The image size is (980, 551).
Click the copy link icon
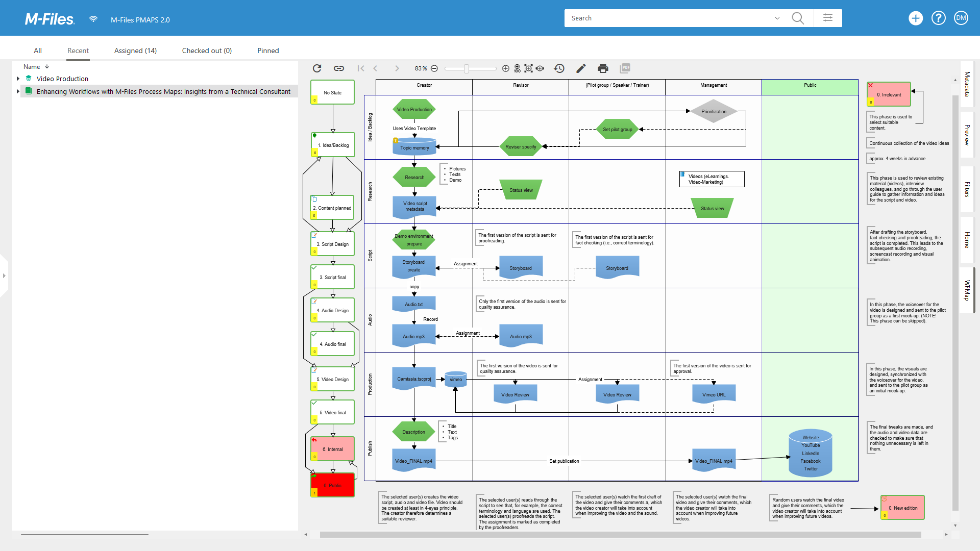click(x=339, y=68)
